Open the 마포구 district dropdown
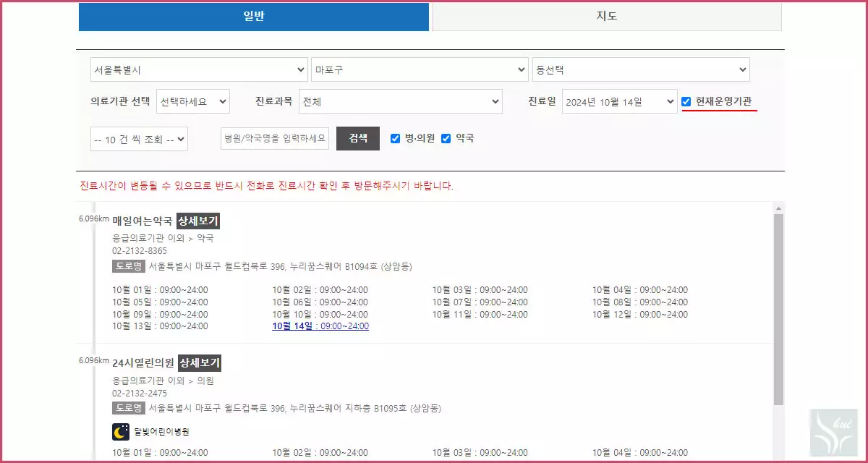Image resolution: width=868 pixels, height=463 pixels. tap(420, 69)
